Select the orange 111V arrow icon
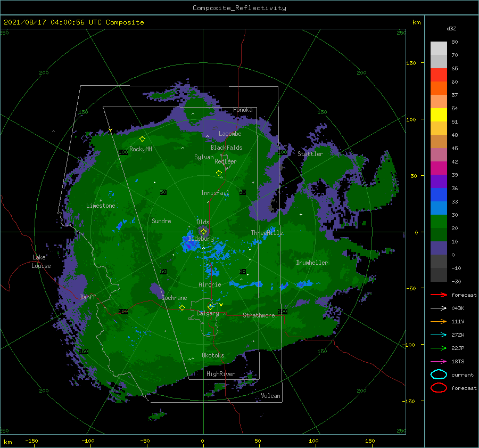Viewport: 479px width, 448px height. coord(439,321)
